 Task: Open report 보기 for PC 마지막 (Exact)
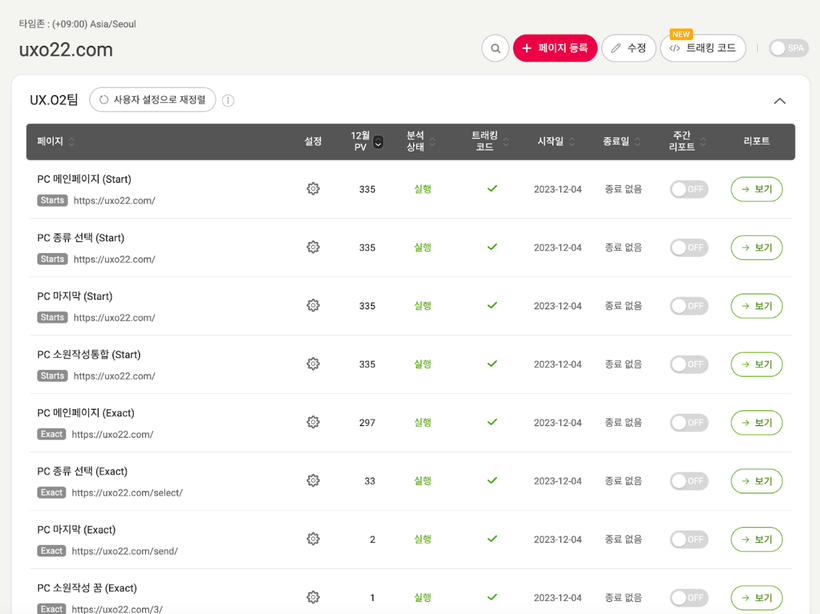(x=756, y=539)
